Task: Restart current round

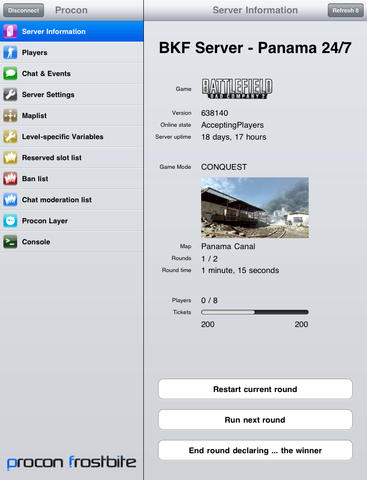Action: point(255,389)
